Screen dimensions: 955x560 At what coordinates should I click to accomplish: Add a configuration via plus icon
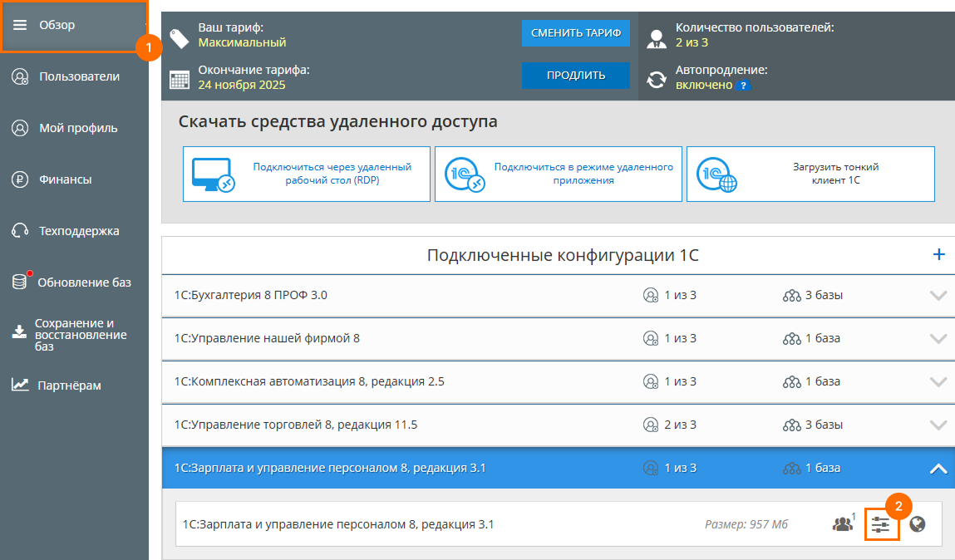(x=939, y=255)
